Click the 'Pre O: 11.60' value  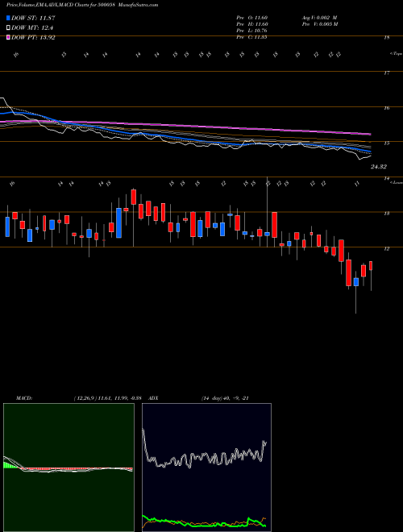tap(252, 18)
